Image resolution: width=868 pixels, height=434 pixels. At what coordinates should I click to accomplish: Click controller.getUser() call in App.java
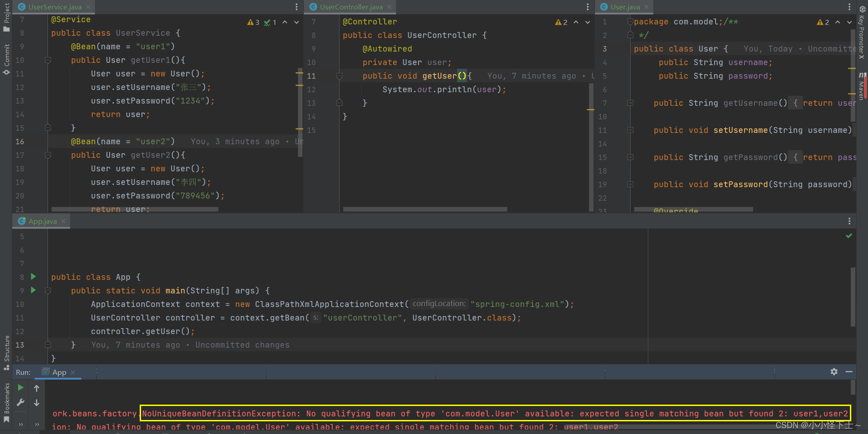point(143,331)
